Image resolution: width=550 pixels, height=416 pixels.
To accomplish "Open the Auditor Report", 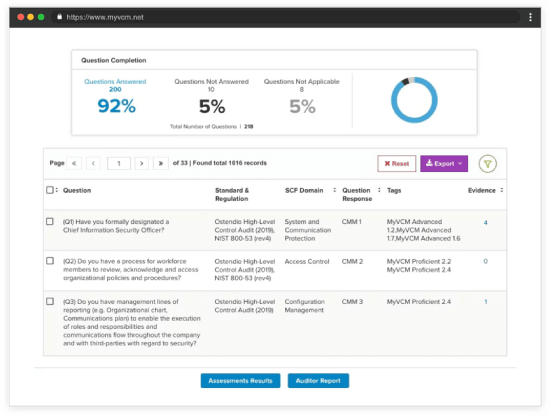I will point(318,381).
